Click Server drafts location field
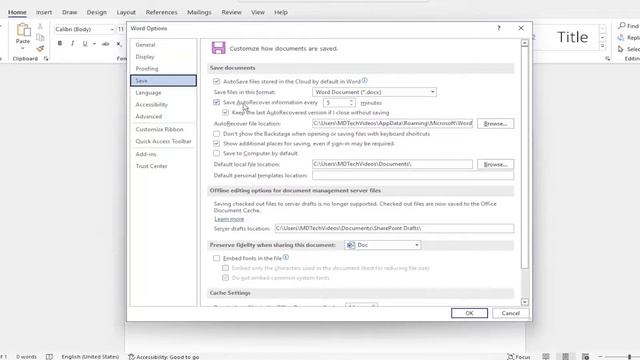This screenshot has height=360, width=640. point(394,228)
